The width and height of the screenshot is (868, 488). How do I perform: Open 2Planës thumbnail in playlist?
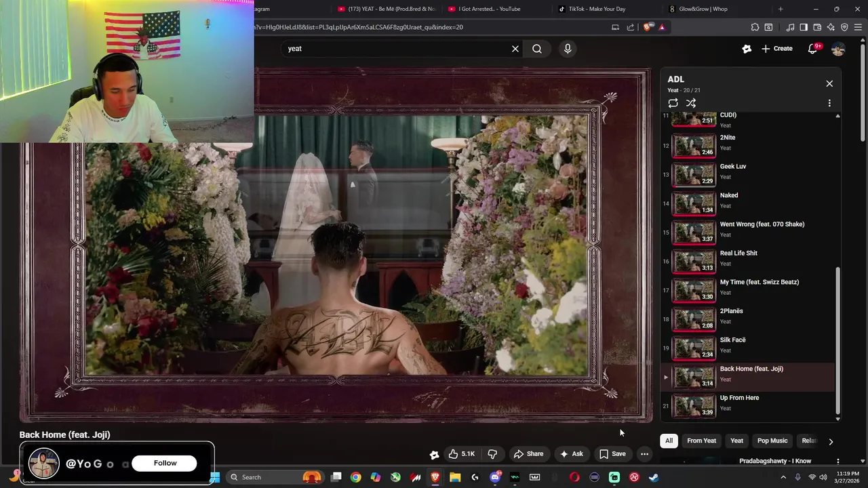point(694,319)
